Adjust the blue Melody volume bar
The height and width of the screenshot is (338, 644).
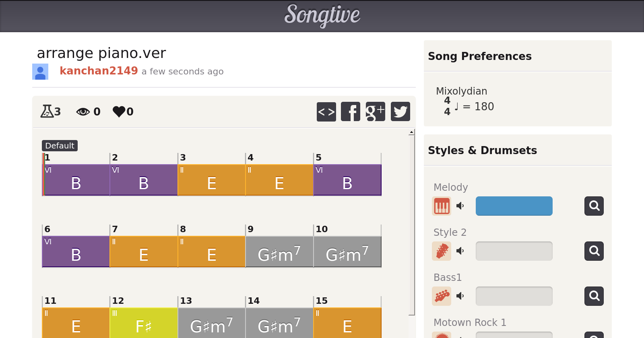[x=514, y=206]
